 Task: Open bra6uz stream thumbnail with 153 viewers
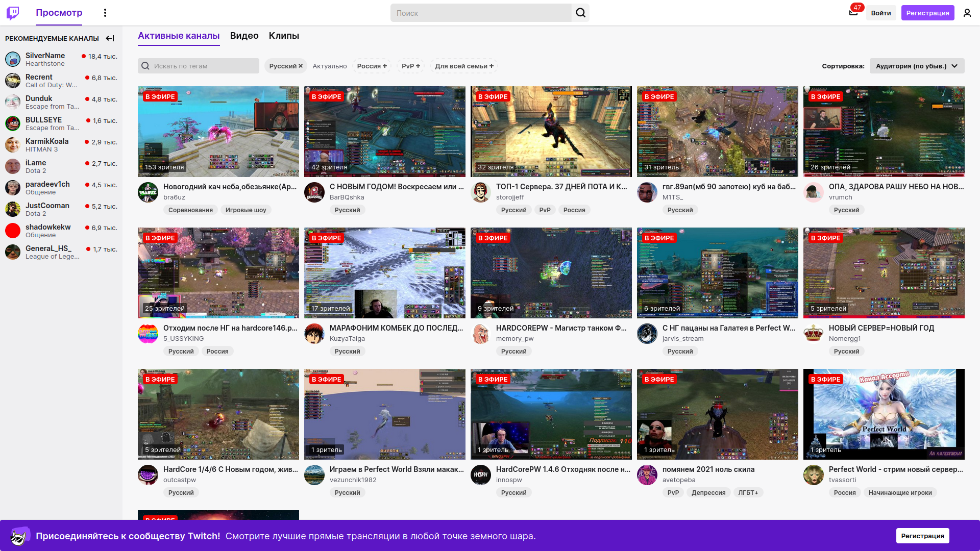(218, 132)
